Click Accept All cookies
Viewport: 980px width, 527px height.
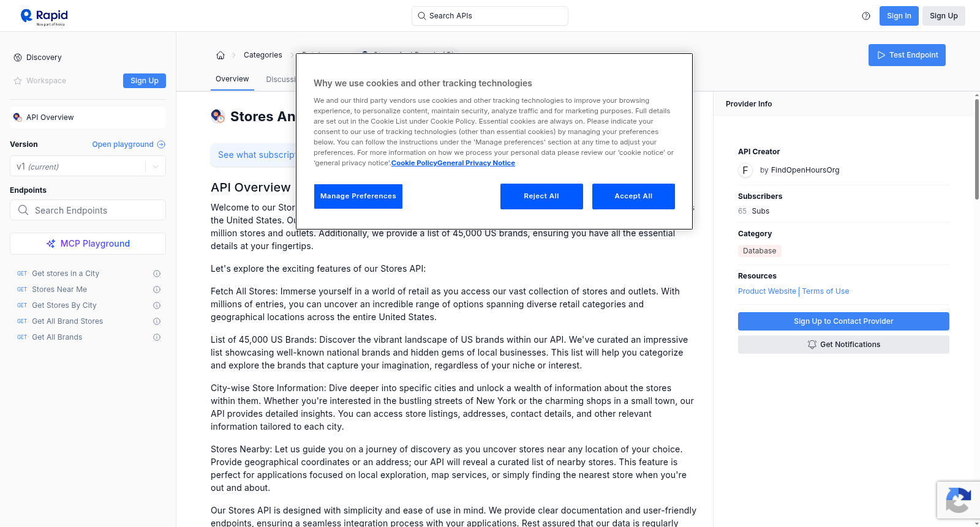[633, 196]
